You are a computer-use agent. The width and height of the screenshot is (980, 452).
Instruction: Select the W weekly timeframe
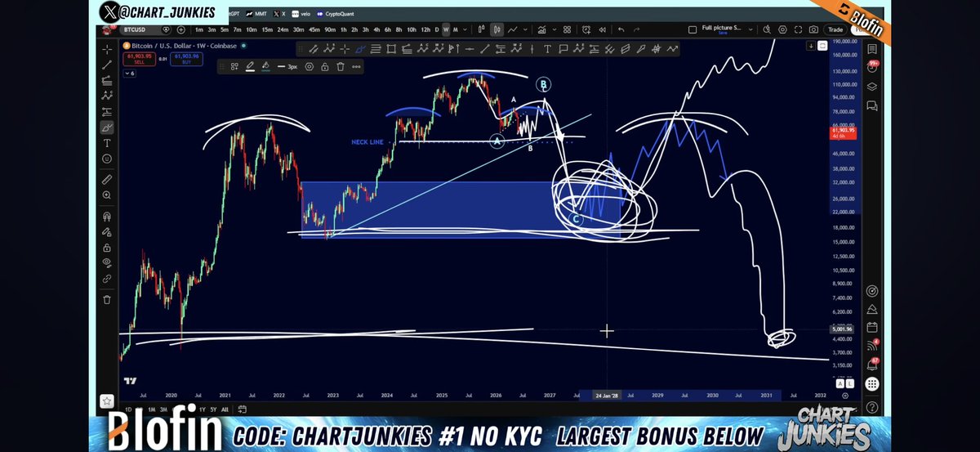click(446, 29)
